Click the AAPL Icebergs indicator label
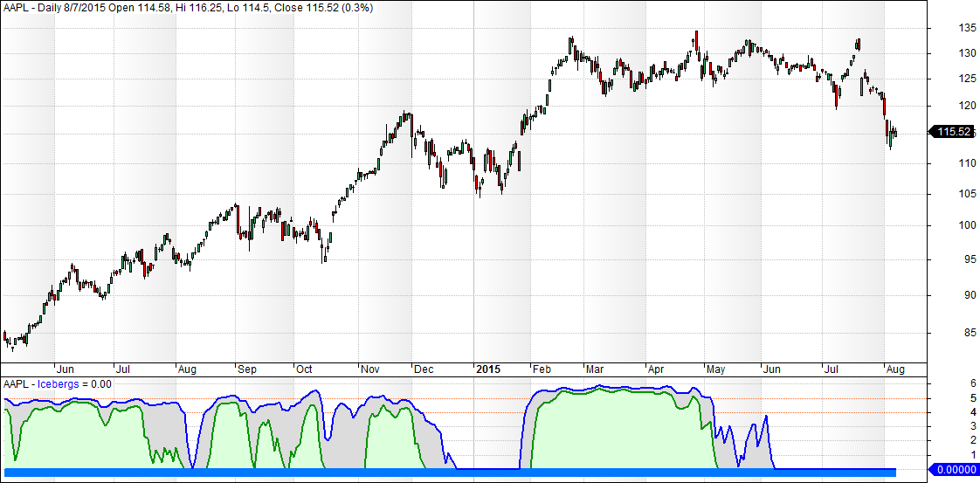Screen dimensions: 980x483 click(59, 383)
